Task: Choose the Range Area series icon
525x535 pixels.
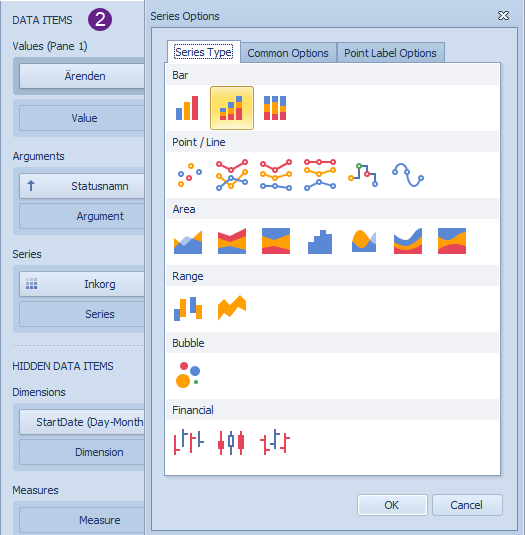Action: pos(232,308)
